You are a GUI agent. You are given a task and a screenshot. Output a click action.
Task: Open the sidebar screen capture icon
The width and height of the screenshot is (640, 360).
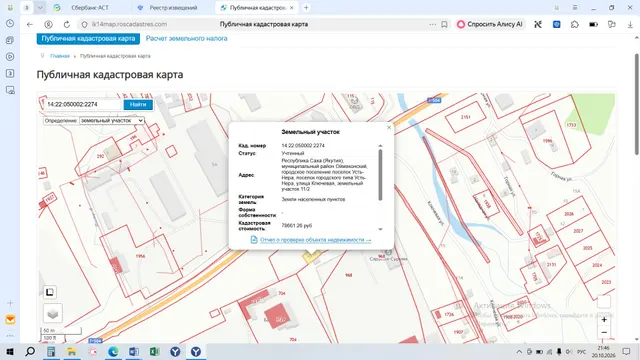coord(10,90)
